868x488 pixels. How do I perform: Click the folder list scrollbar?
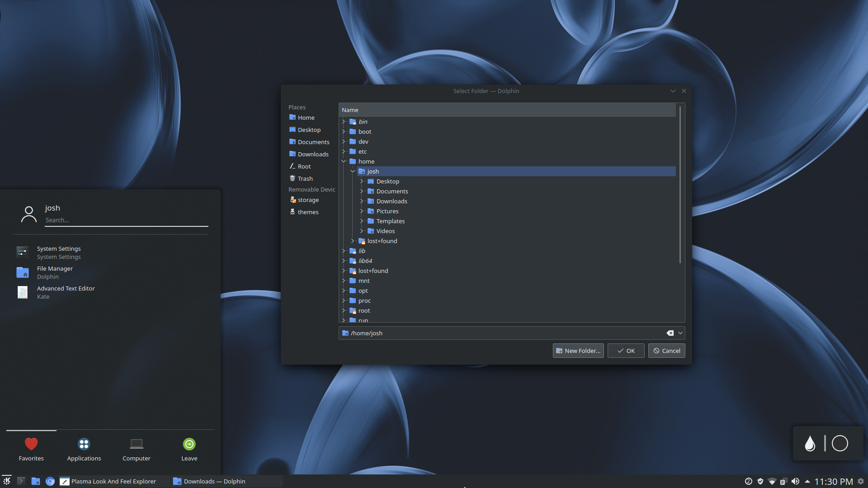(680, 184)
